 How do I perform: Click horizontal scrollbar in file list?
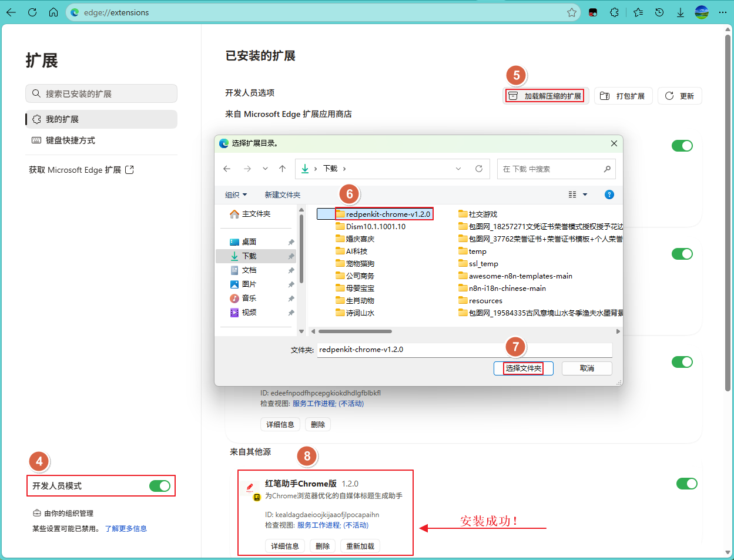pos(356,331)
